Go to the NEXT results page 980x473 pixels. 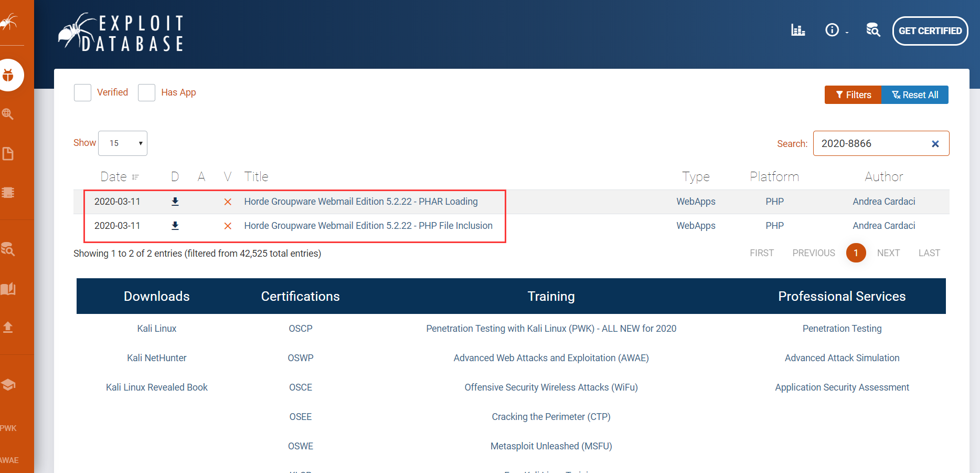click(888, 253)
